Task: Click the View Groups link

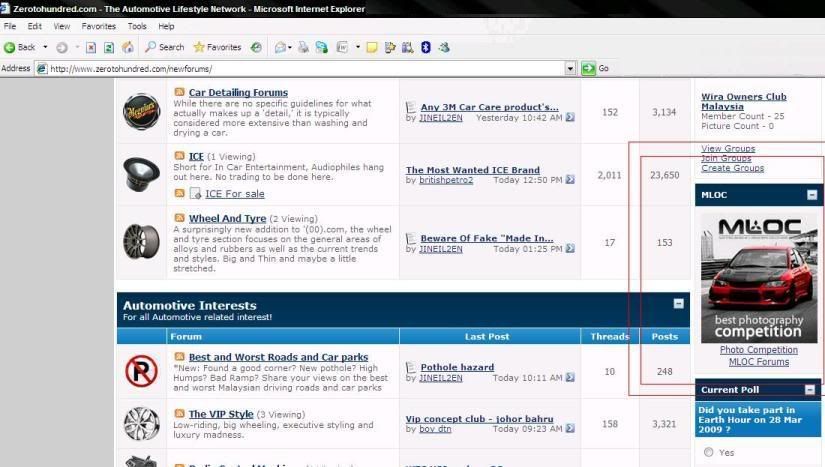Action: [728, 149]
